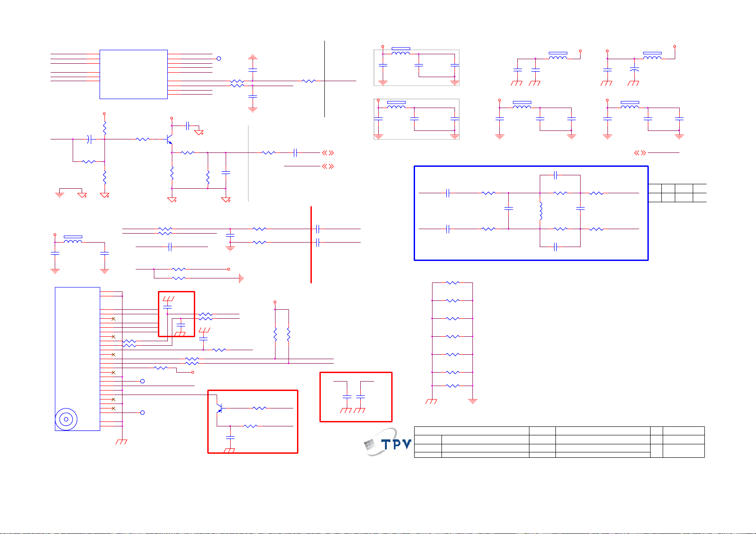Select the transistor inside the red-boxed circuit

tap(219, 408)
